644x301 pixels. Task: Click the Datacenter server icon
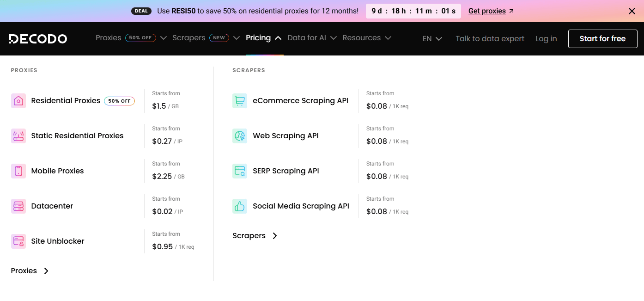click(x=18, y=206)
